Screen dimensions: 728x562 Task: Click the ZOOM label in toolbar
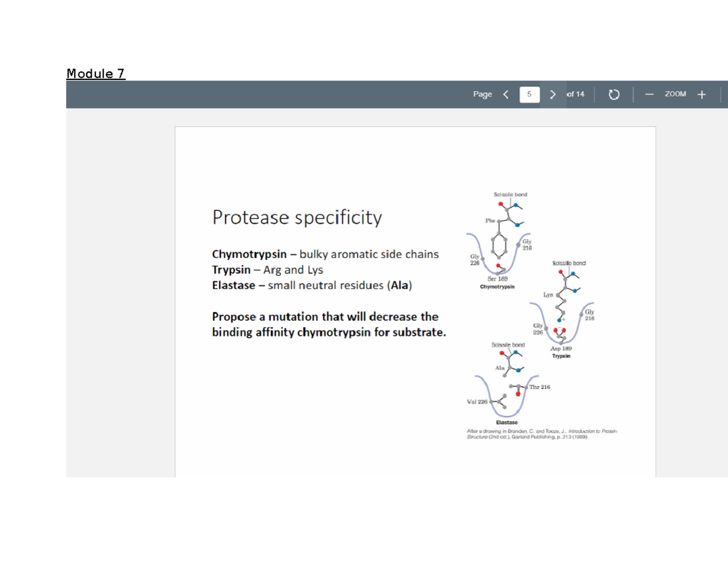(675, 94)
